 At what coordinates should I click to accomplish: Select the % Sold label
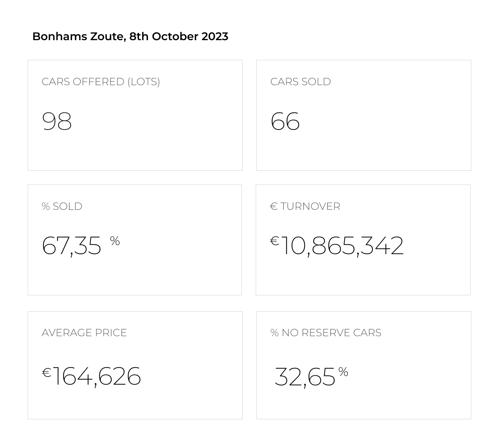pyautogui.click(x=62, y=206)
